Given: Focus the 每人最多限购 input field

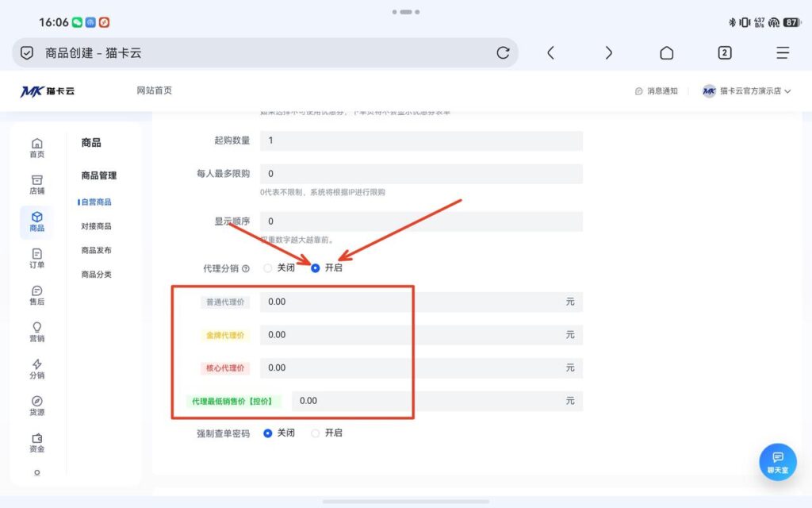Looking at the screenshot, I should tap(422, 174).
